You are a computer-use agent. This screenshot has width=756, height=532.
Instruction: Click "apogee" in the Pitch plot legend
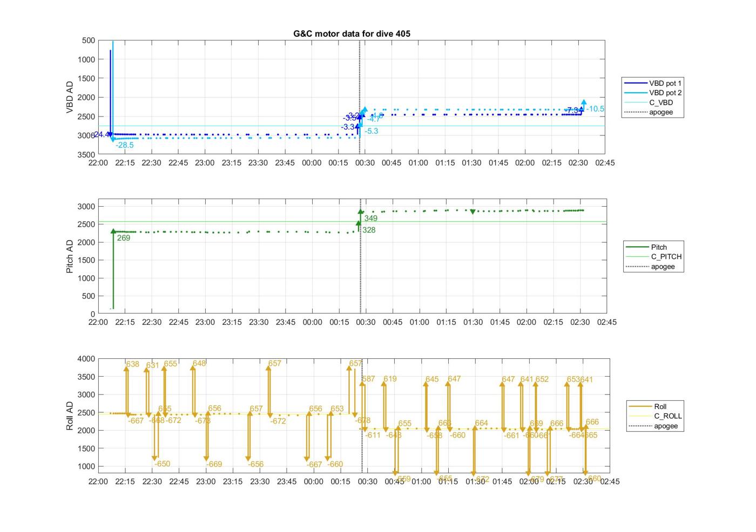pyautogui.click(x=653, y=267)
